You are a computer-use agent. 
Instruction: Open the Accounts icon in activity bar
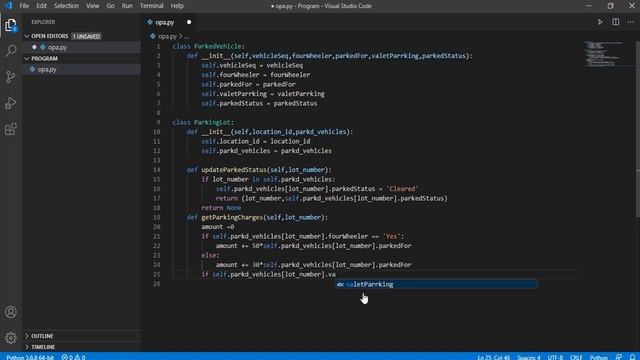[x=11, y=312]
